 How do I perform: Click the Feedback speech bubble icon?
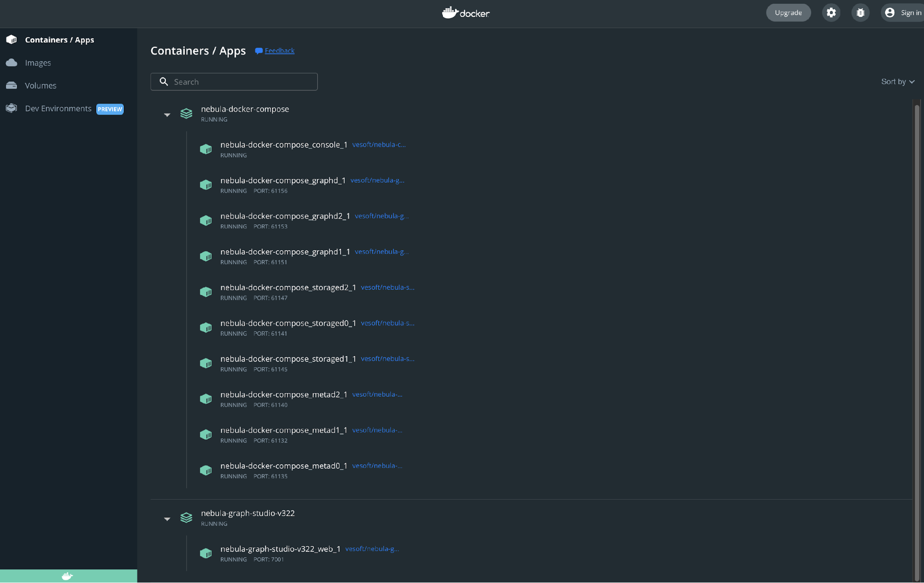click(x=259, y=51)
